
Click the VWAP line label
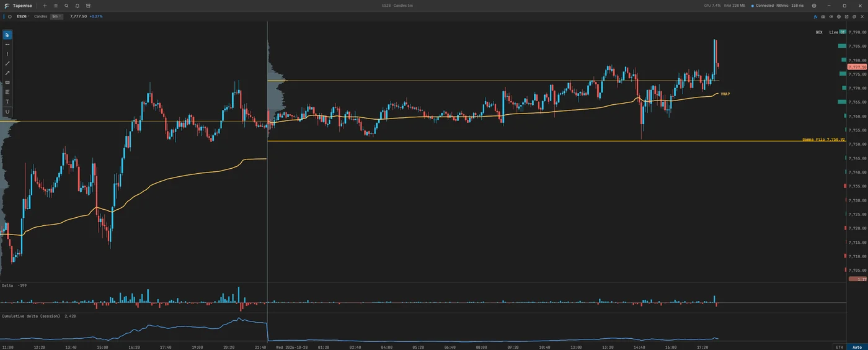725,94
